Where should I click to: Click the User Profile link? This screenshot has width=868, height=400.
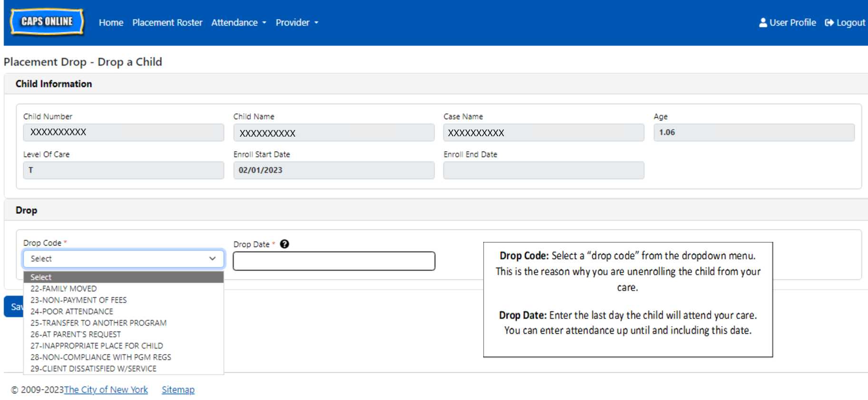tap(787, 22)
